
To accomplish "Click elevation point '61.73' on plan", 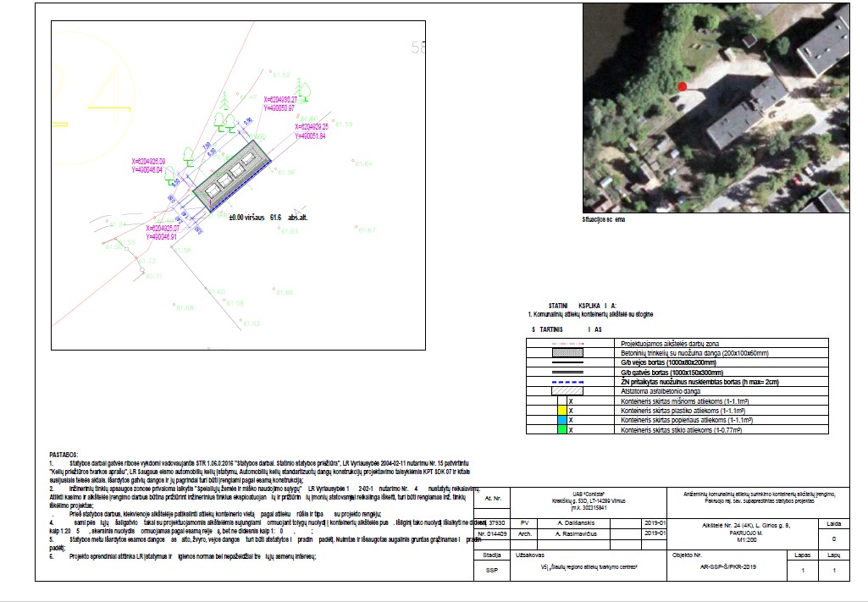I will pos(147,261).
